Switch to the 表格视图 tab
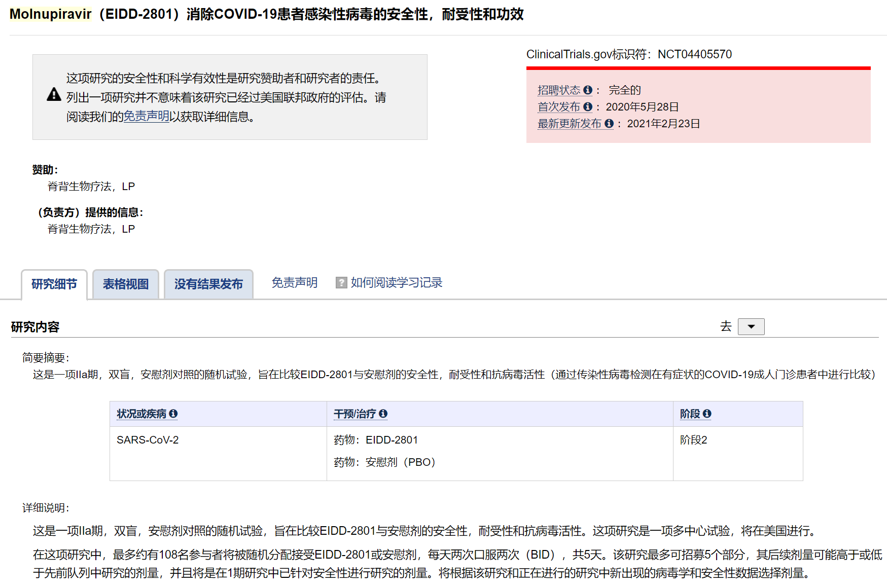887x588 pixels. 125,284
